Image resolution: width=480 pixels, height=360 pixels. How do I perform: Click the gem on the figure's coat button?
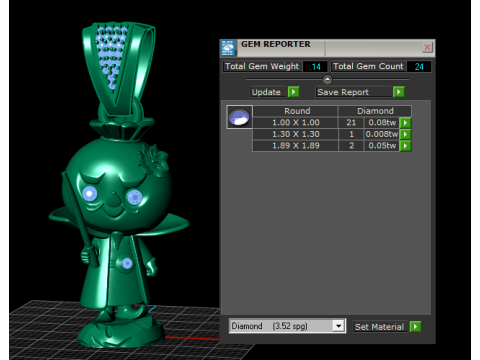[127, 264]
